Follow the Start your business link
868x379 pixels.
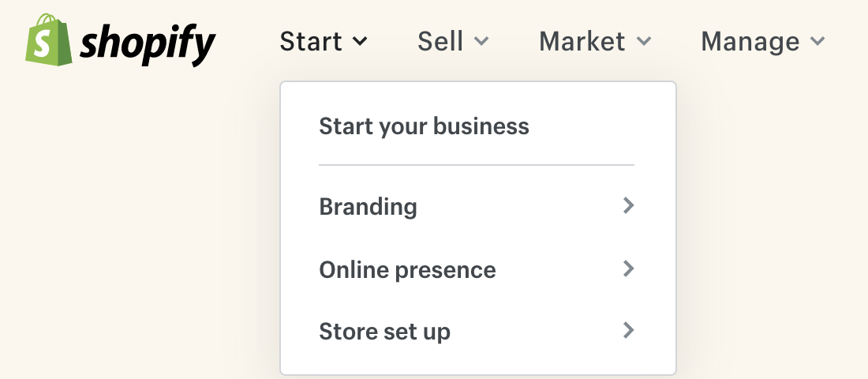[x=424, y=126]
